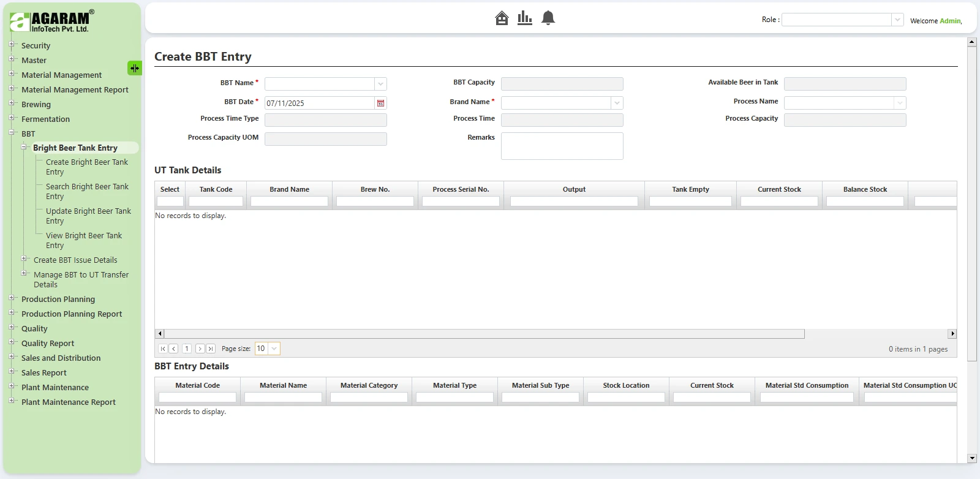Viewport: 980px width, 479px height.
Task: Go to the first page of UT Tank grid
Action: (x=163, y=349)
